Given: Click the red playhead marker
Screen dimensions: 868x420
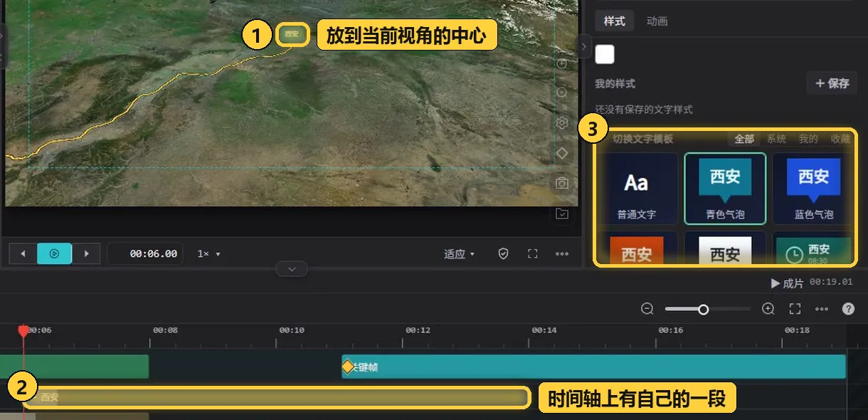Looking at the screenshot, I should (23, 331).
